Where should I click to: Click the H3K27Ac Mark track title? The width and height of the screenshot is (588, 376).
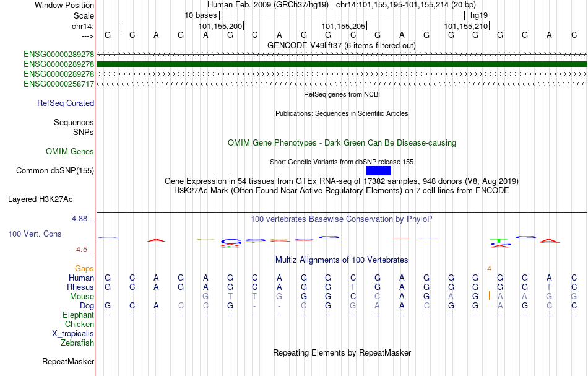click(342, 191)
